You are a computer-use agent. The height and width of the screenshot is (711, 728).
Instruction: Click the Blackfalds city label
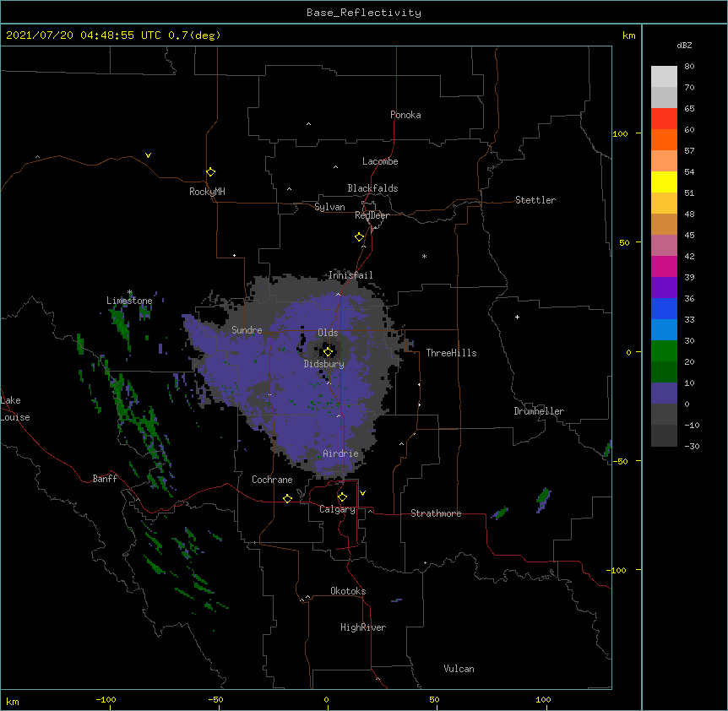[372, 188]
